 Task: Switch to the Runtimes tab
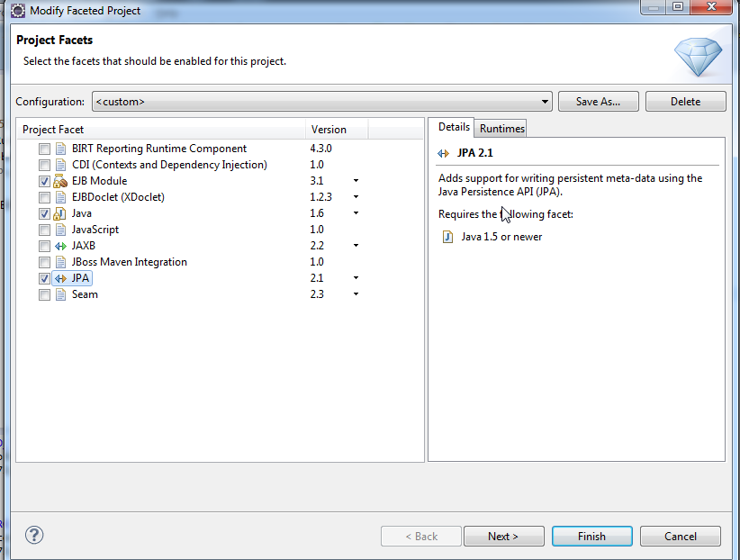point(501,129)
